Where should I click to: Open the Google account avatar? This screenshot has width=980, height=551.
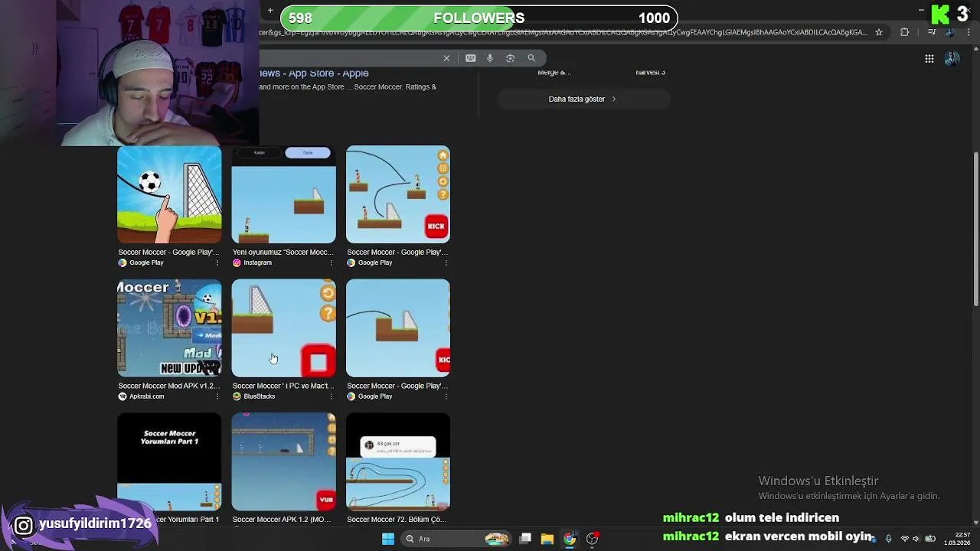tap(952, 59)
